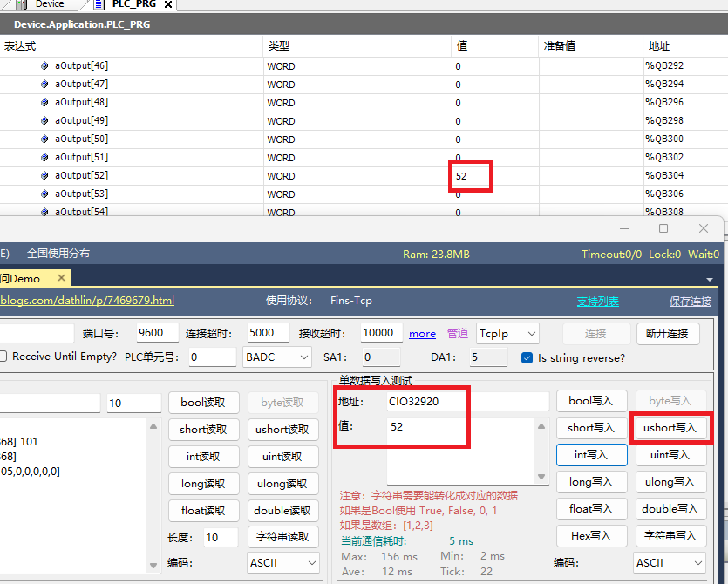Click the 地址 field containing CIO32920
Screen dimensions: 728x584
pyautogui.click(x=467, y=402)
